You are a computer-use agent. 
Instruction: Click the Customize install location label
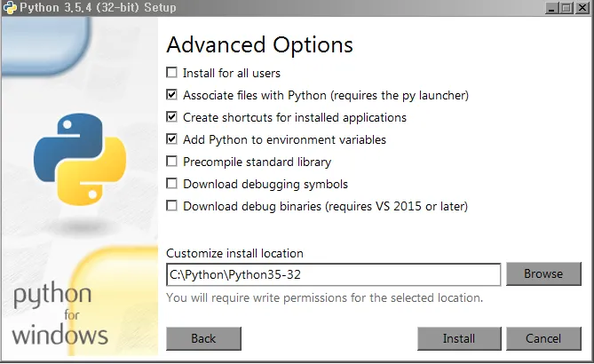(x=235, y=253)
